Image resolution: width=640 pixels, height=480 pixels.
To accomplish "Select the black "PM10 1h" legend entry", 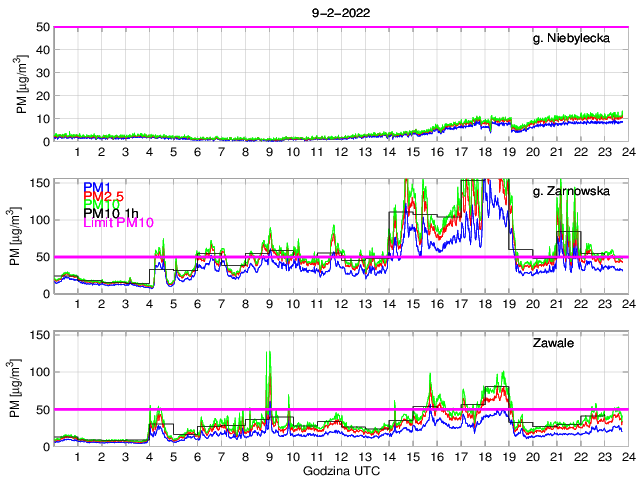I will 112,212.
